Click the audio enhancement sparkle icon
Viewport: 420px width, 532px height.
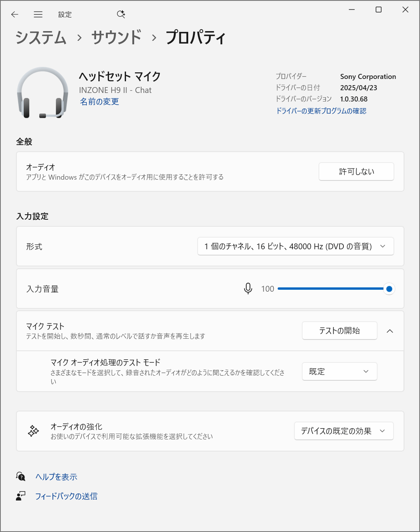point(33,431)
